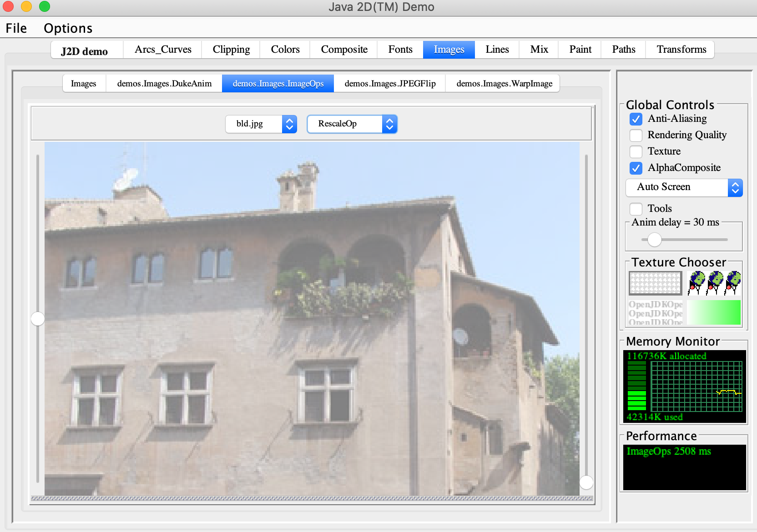Open the bld.jpg image dropdown
The image size is (757, 532).
click(261, 124)
